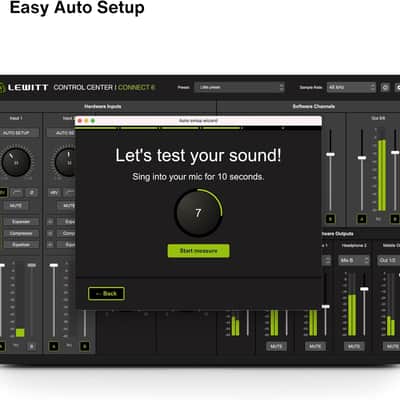This screenshot has width=400, height=400.
Task: Click the second MUTE button in Hardware Outputs
Action: click(315, 346)
